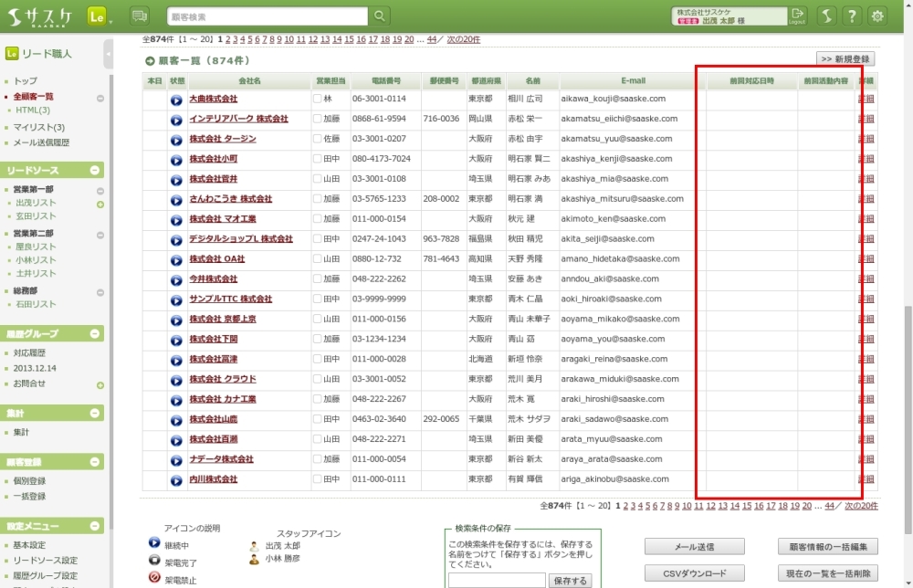Viewport: 913px width, 588px height.
Task: Select メール送信履歴 in the sidebar
Action: tap(41, 142)
